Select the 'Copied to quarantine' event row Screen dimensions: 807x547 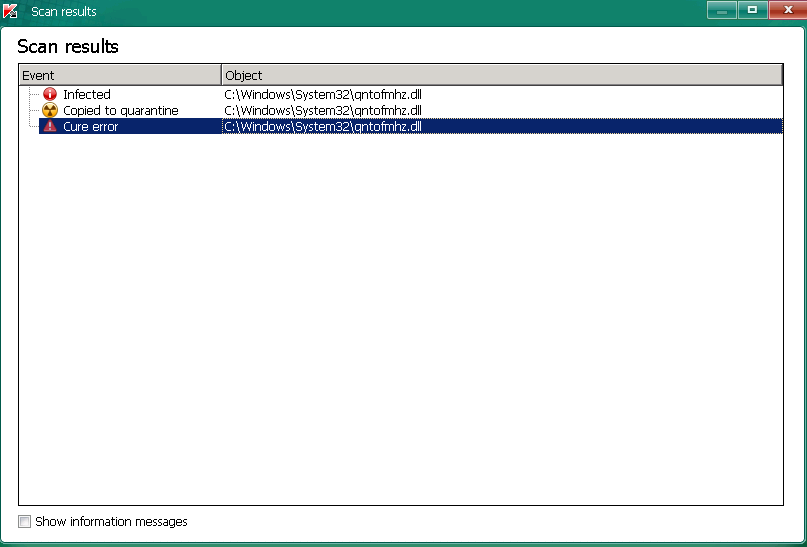tap(120, 110)
